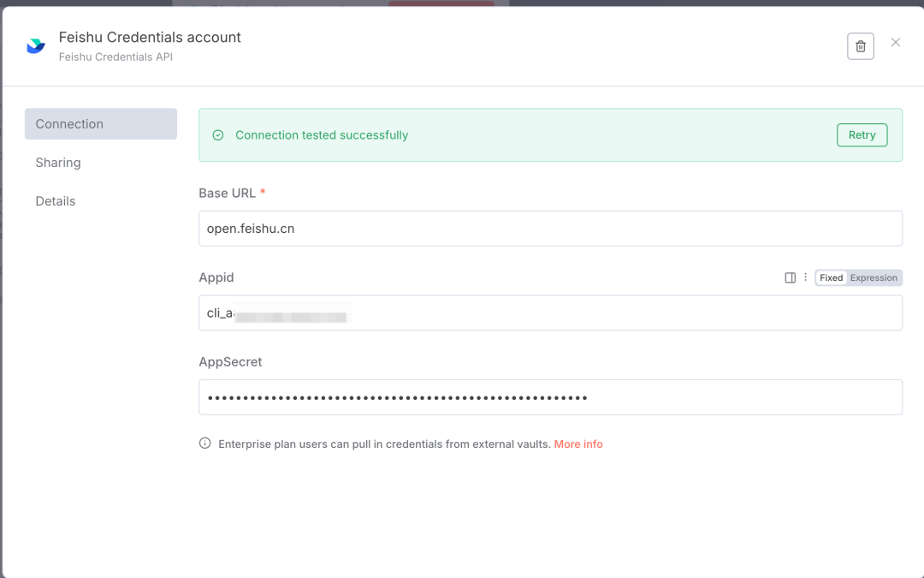Set Appid mode to Fixed
The image size is (924, 578).
point(831,277)
